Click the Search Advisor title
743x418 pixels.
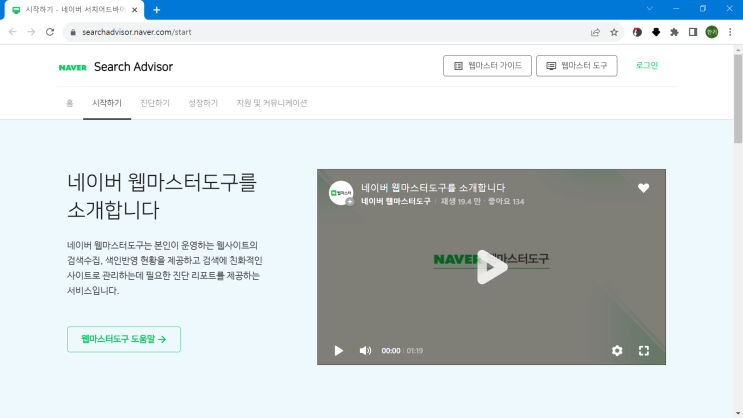tap(133, 67)
